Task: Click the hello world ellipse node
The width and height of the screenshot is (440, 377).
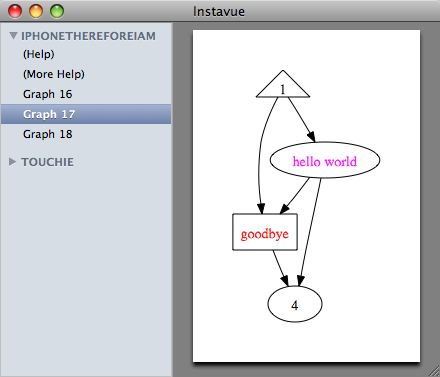Action: pos(325,160)
